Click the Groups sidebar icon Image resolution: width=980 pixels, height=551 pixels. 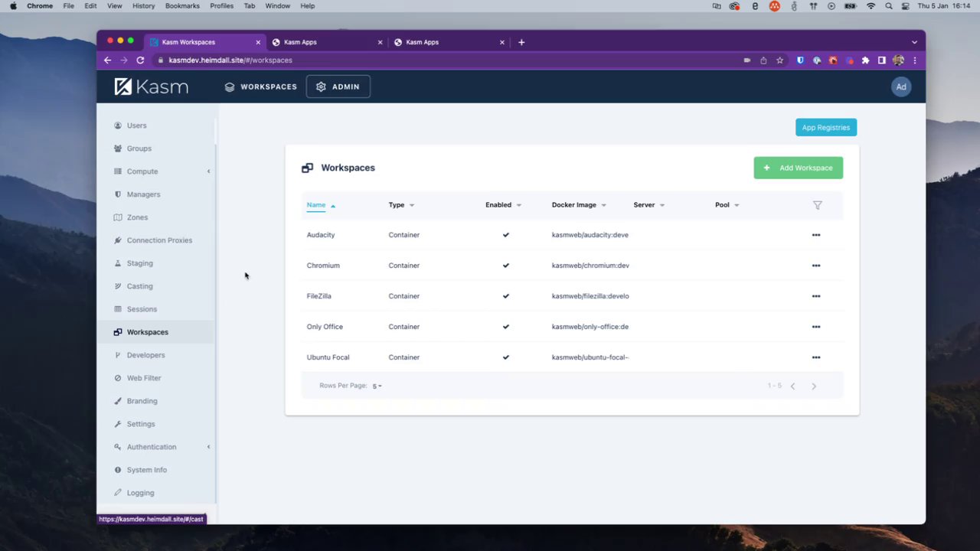point(118,148)
